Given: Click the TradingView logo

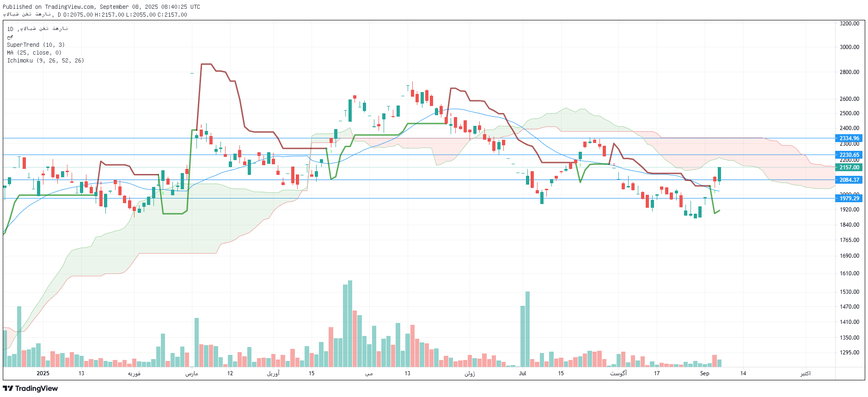Looking at the screenshot, I should coord(31,388).
